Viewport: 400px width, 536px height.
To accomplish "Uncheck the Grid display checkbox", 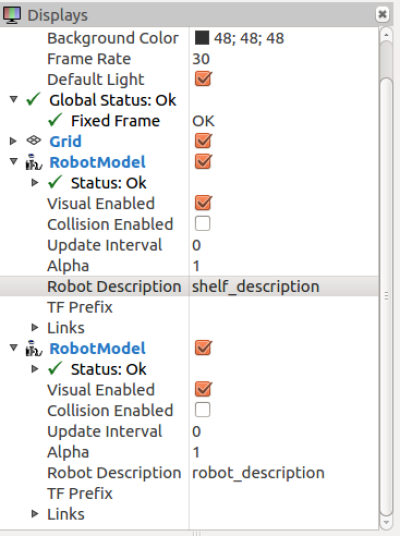I will tap(203, 141).
